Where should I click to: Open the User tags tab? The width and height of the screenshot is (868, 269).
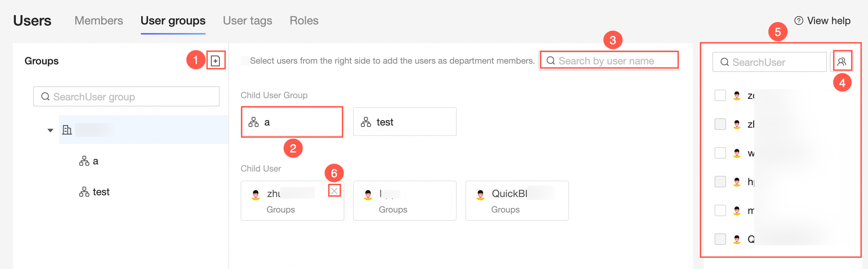(247, 21)
